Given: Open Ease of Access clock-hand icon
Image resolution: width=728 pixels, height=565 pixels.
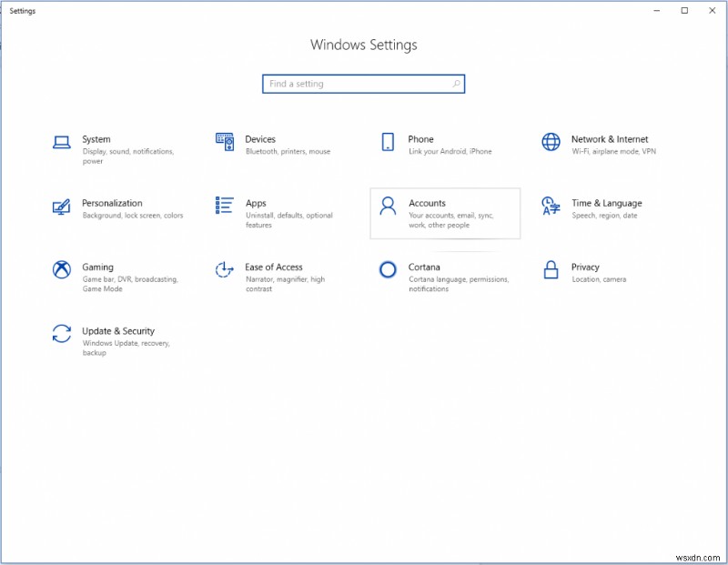Looking at the screenshot, I should click(225, 271).
